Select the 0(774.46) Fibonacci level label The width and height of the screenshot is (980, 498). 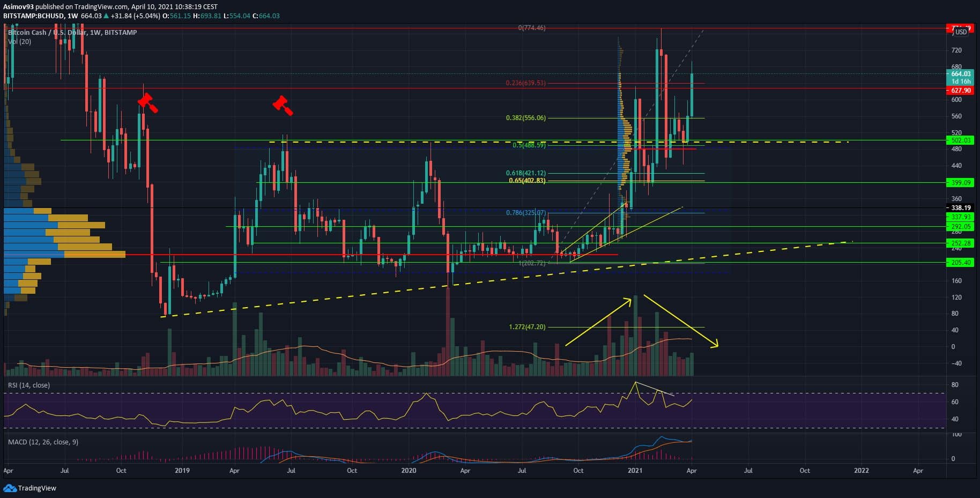(x=532, y=27)
